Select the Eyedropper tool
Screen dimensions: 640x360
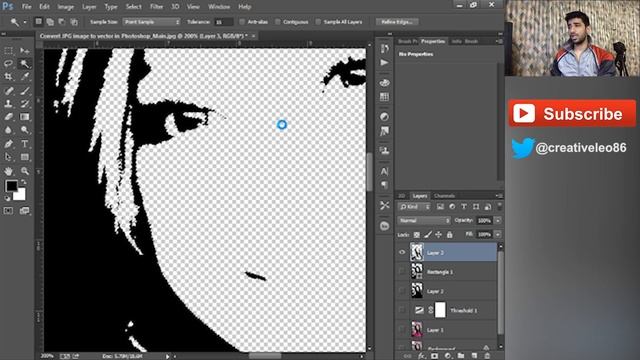coord(24,77)
